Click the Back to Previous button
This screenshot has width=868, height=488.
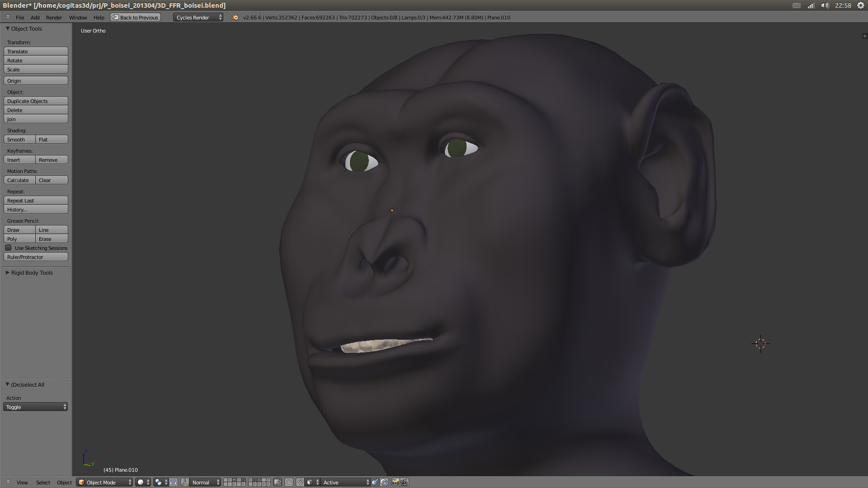[136, 18]
